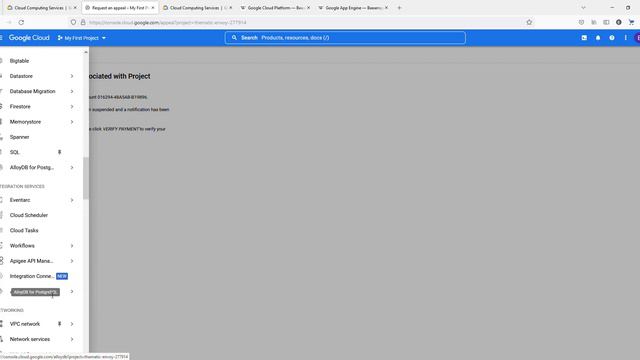Expand the Eventarc submenu chevron
640x360 pixels.
click(x=72, y=200)
